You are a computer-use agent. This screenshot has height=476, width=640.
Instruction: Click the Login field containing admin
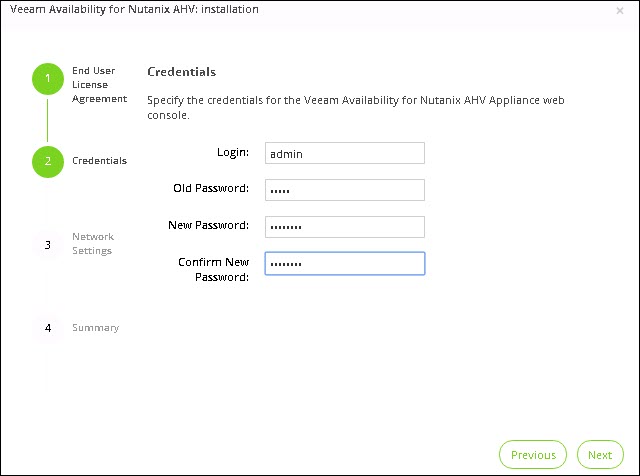point(345,153)
